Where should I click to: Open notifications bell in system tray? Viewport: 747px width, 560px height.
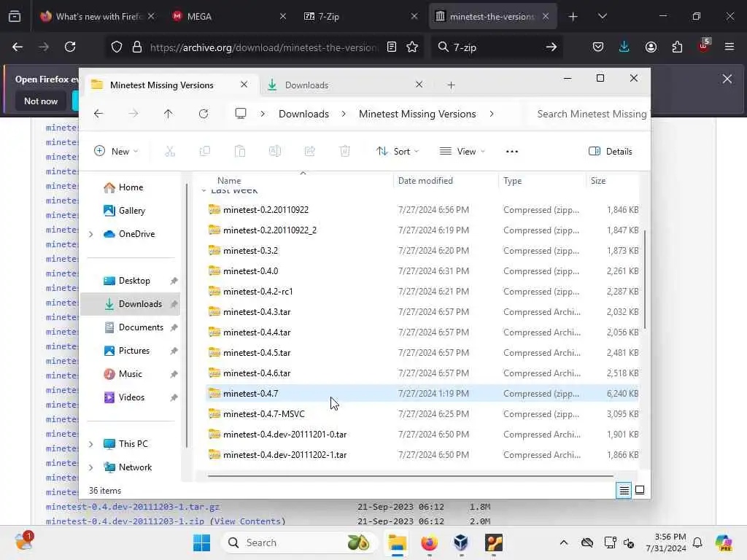pyautogui.click(x=697, y=542)
